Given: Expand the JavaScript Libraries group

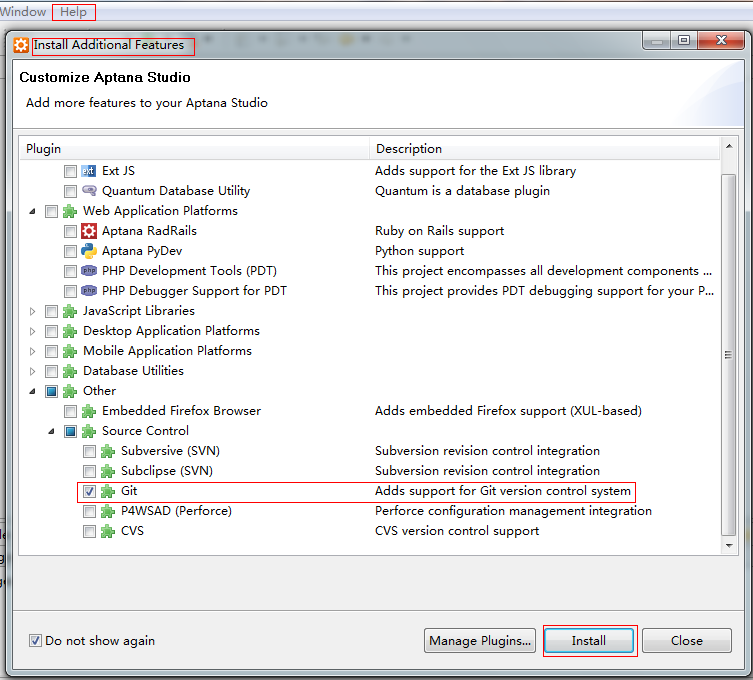Looking at the screenshot, I should pos(32,311).
